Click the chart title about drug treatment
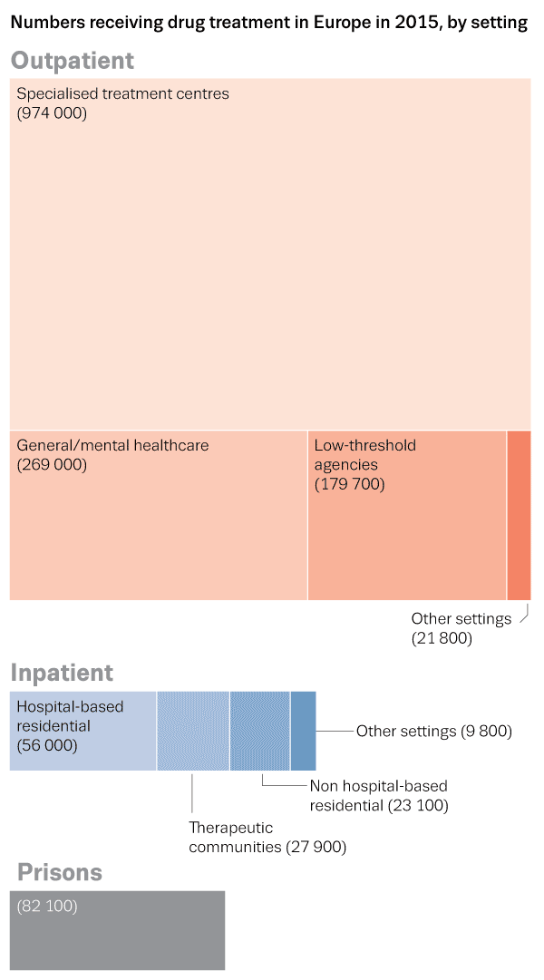Screen dimensions: 544x980 [268, 23]
